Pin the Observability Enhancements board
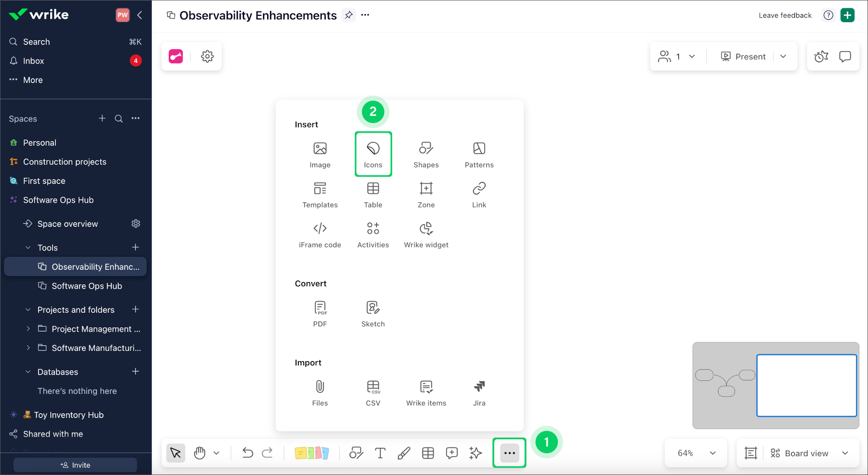The height and width of the screenshot is (475, 868). tap(349, 15)
